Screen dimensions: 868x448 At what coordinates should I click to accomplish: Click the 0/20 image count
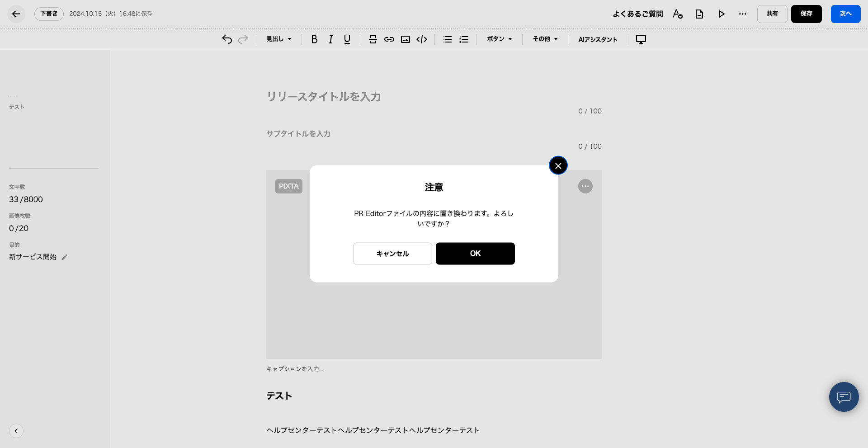point(19,228)
